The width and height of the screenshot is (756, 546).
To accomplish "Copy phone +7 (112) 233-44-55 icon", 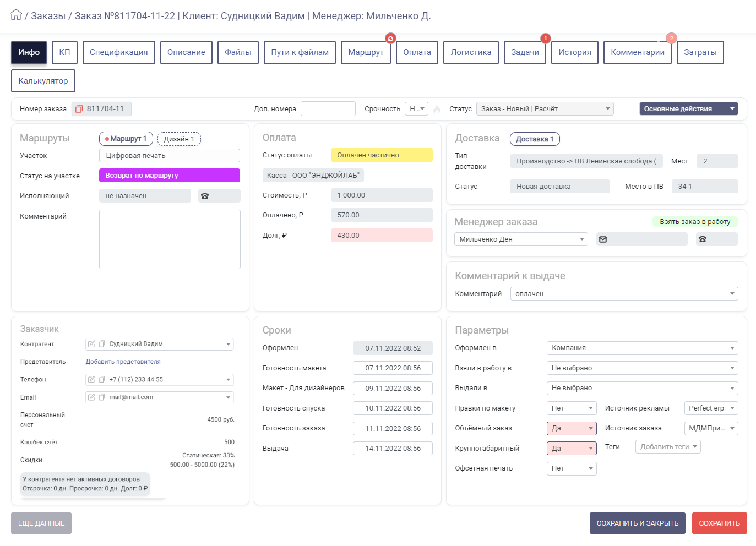I will pyautogui.click(x=102, y=380).
